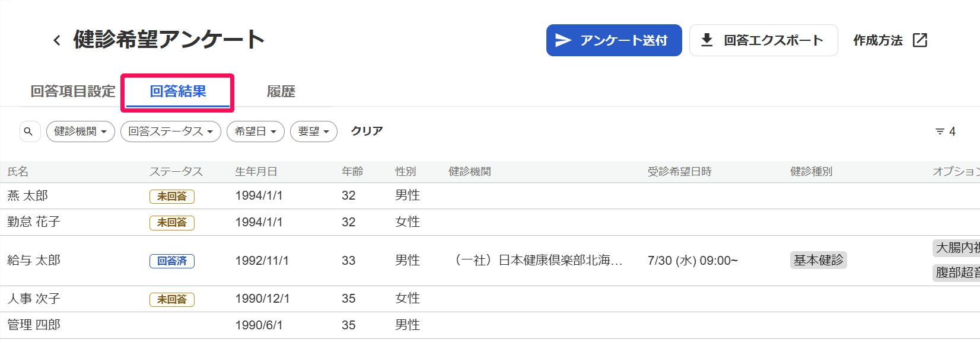Click the 性別 column header

pyautogui.click(x=406, y=172)
